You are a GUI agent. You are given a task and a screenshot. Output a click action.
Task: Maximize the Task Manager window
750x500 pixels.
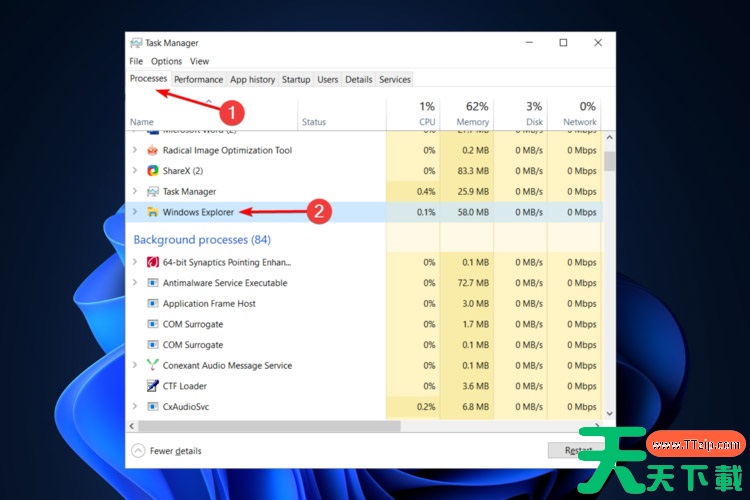563,43
